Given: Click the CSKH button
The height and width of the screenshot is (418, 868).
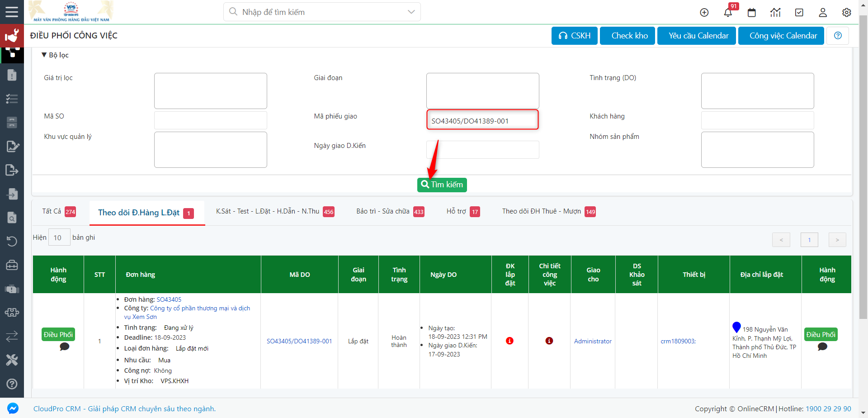Looking at the screenshot, I should [x=575, y=36].
